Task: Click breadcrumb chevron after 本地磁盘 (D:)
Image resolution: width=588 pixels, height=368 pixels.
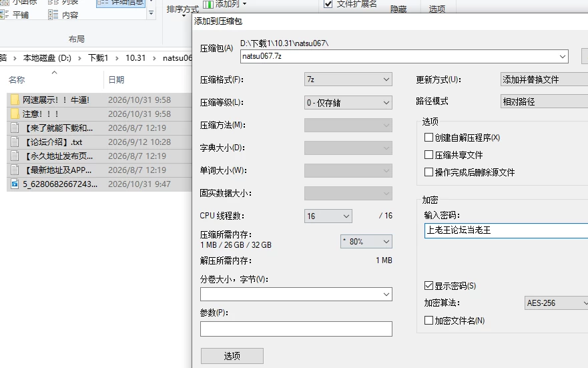Action: point(79,58)
